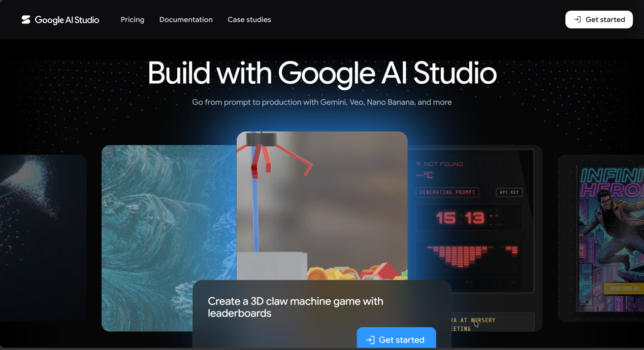Select the teal ocean waves preview card

pos(169,238)
